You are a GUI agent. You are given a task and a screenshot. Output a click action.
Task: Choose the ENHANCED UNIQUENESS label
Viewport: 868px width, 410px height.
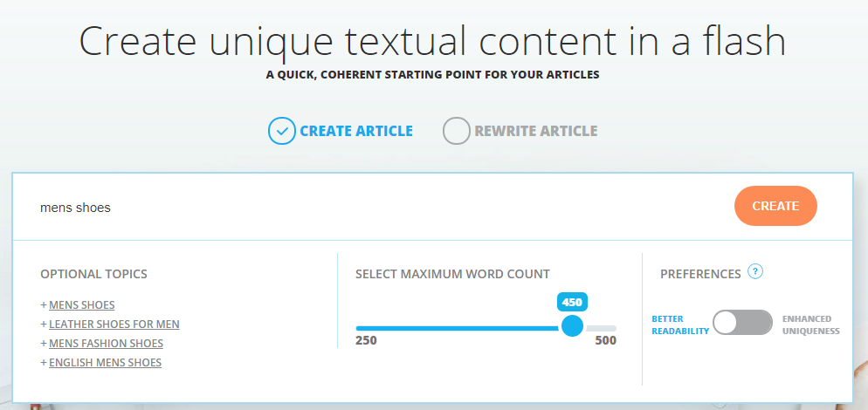pos(810,325)
